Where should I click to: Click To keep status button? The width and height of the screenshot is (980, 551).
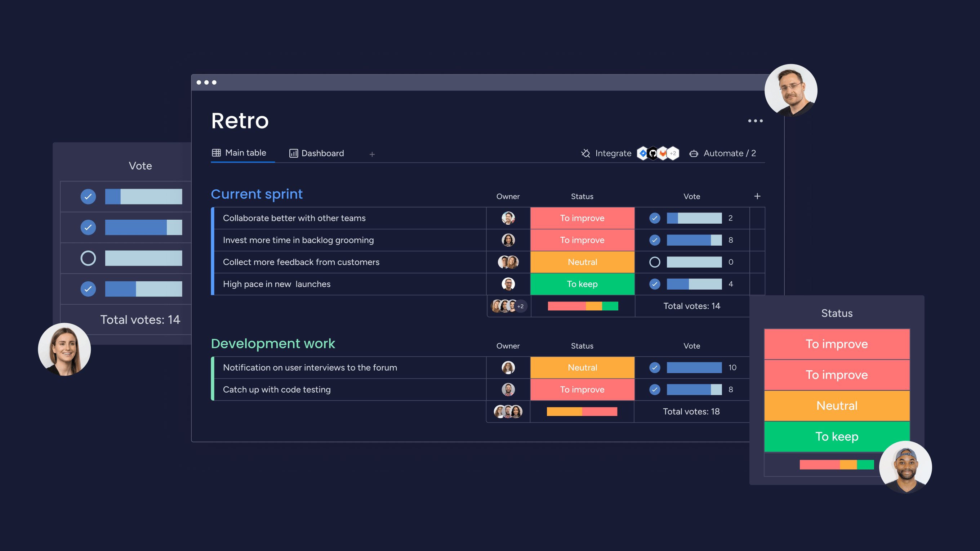(837, 436)
